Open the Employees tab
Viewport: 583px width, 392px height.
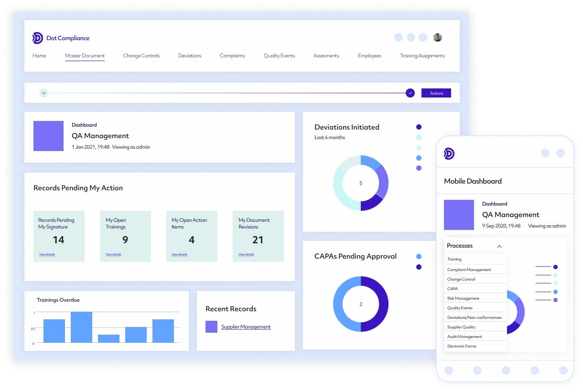click(x=369, y=55)
